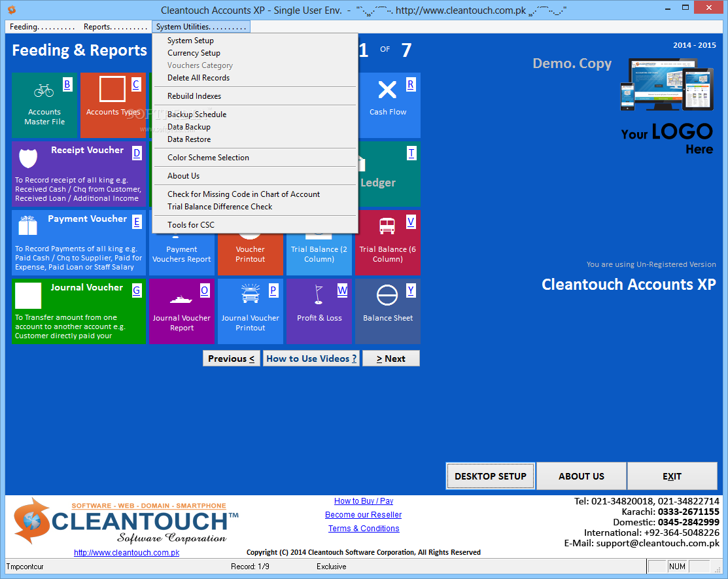Open Journal Voucher Report boat tile
Screen dimensions: 728x579
[x=182, y=311]
